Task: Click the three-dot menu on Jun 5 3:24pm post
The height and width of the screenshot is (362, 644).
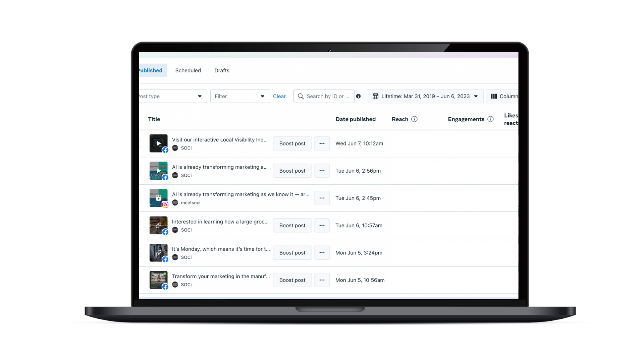Action: (x=321, y=253)
